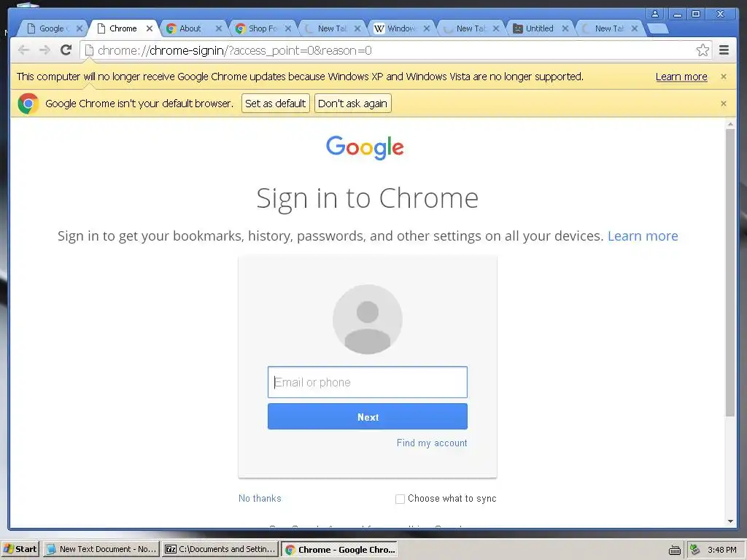Open the Chrome profile avatar button

(655, 14)
